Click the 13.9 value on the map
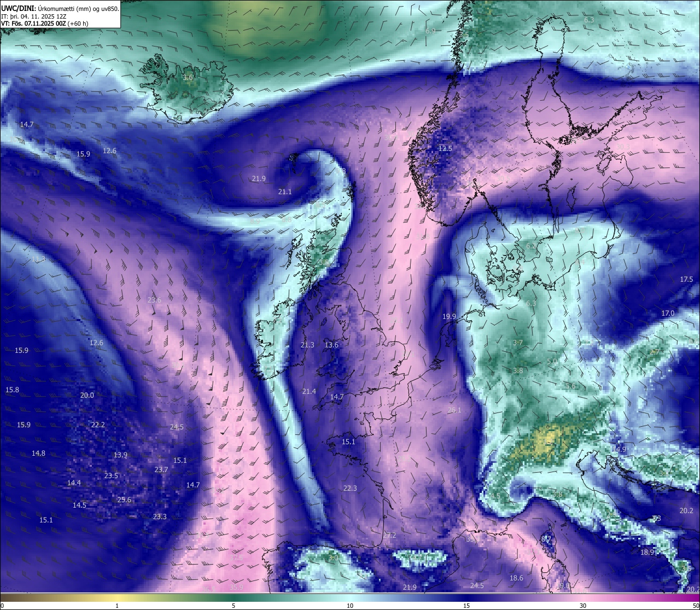This screenshot has height=610, width=700. tap(120, 455)
